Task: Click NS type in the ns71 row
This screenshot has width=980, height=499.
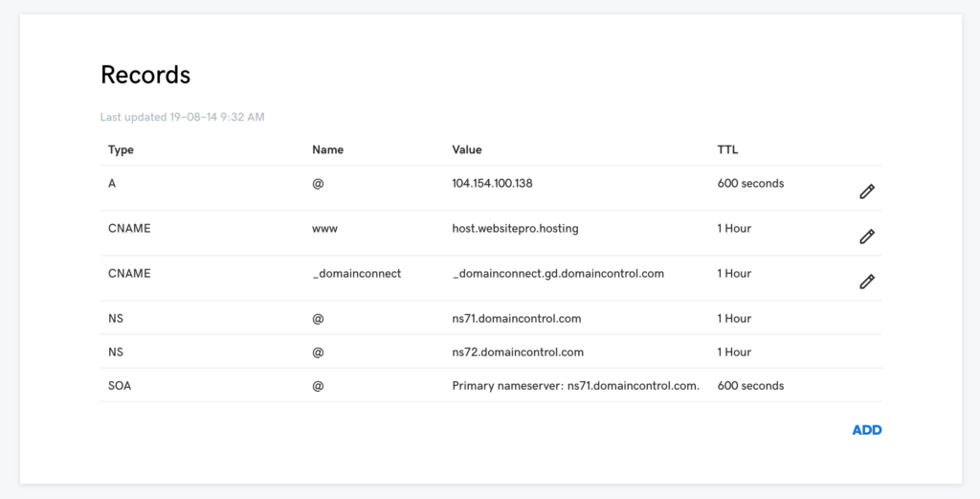Action: (x=115, y=319)
